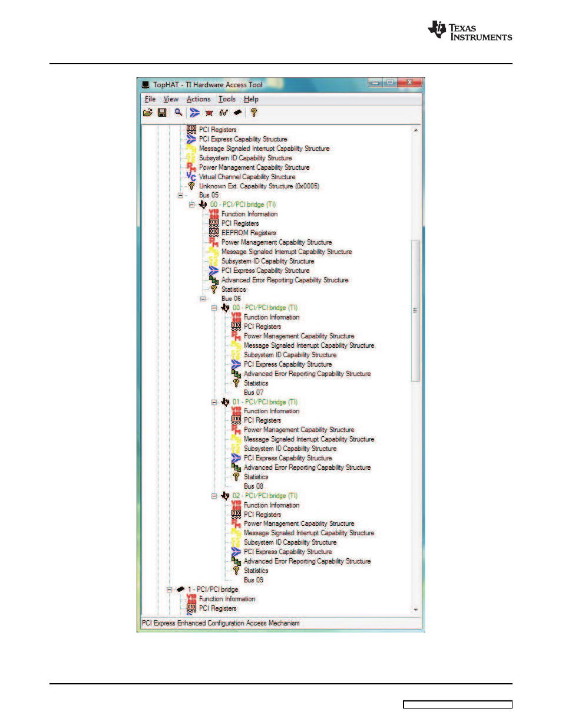Select Unknown Ext. Capability Structure (0x0005)
This screenshot has height=728, width=562.
pyautogui.click(x=259, y=186)
